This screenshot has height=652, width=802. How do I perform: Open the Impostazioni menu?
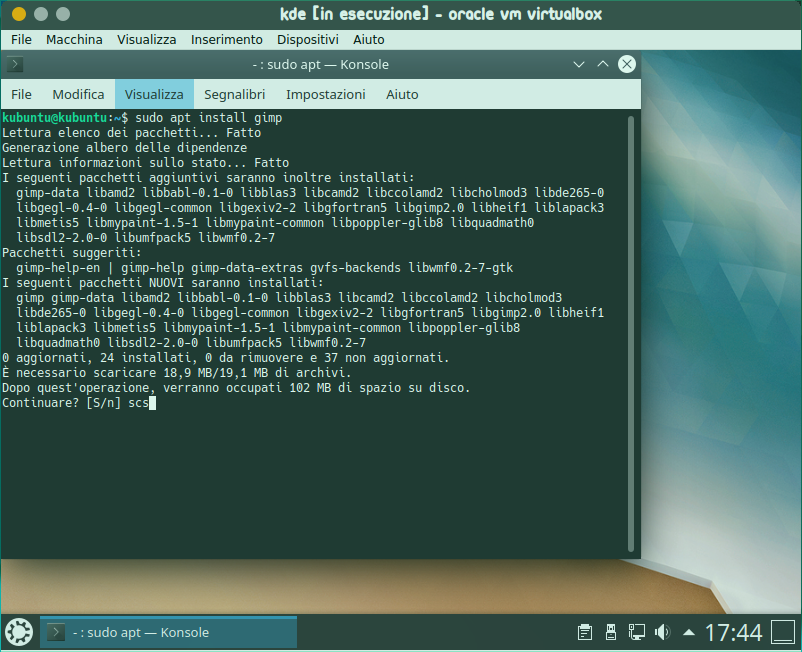pyautogui.click(x=325, y=94)
